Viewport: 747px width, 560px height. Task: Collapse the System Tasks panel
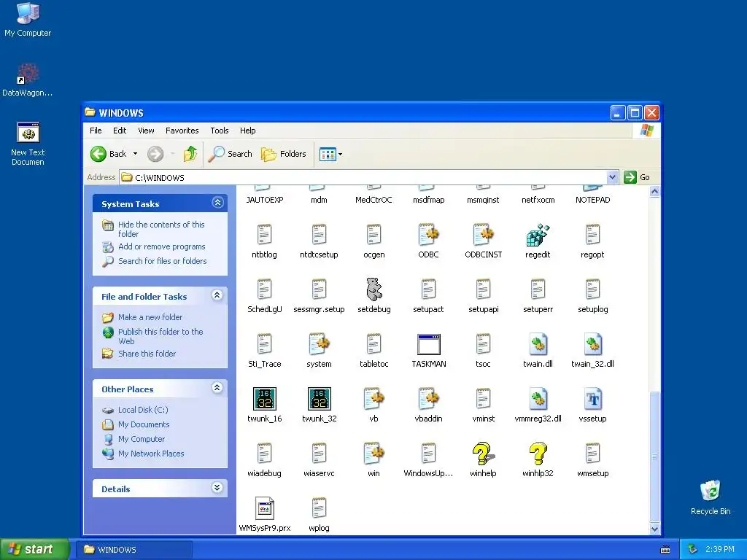click(x=217, y=203)
